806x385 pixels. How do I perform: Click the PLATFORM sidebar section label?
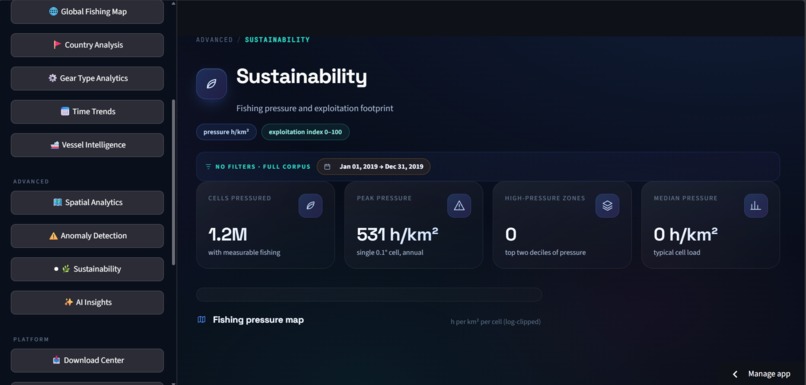point(31,339)
